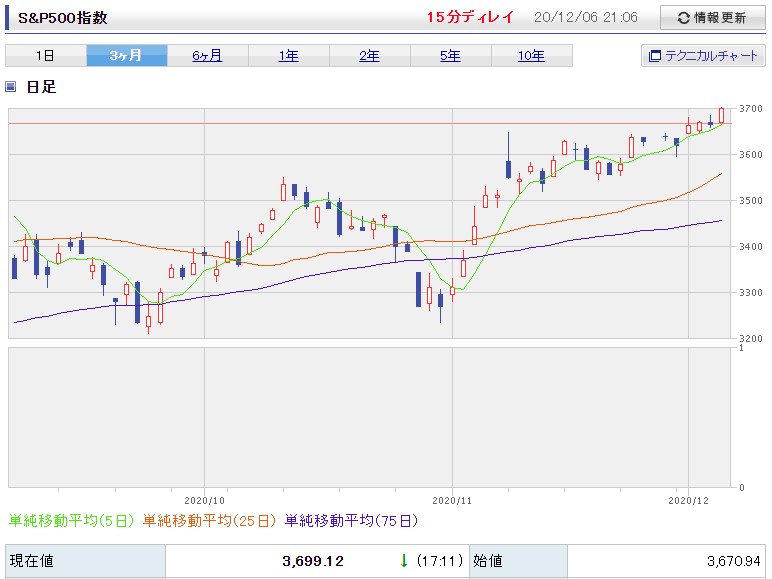The height and width of the screenshot is (579, 772).
Task: Click the S&P500指数 title
Action: (x=63, y=18)
